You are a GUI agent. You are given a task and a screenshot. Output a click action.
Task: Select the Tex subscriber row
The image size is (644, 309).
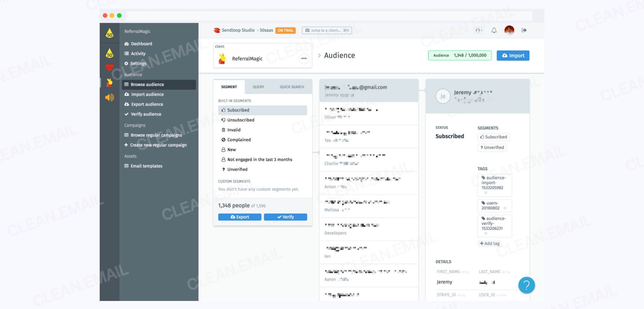(x=369, y=137)
